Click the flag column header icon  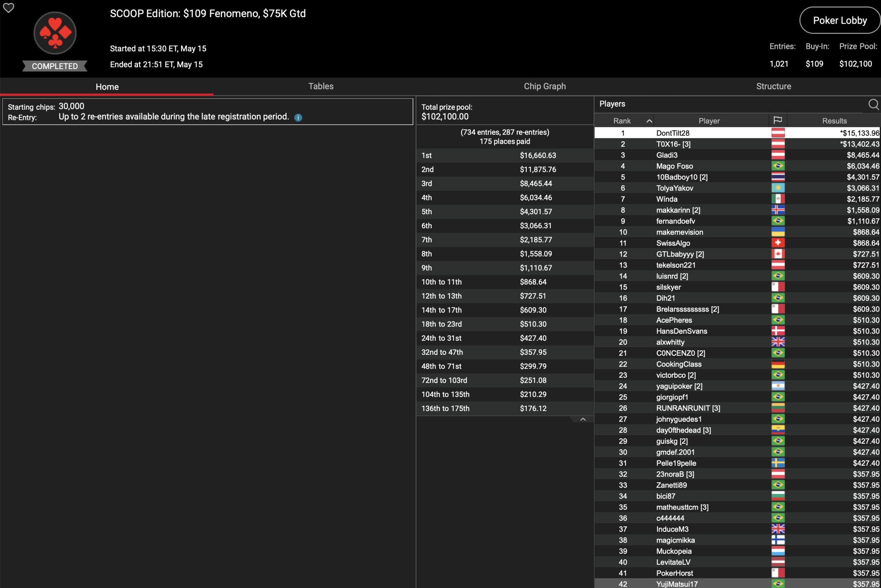777,120
